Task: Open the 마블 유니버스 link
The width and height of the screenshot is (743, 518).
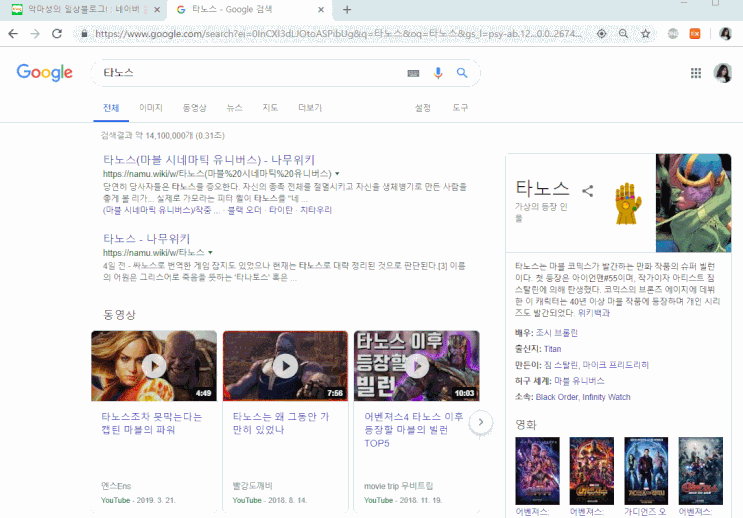Action: 579,381
